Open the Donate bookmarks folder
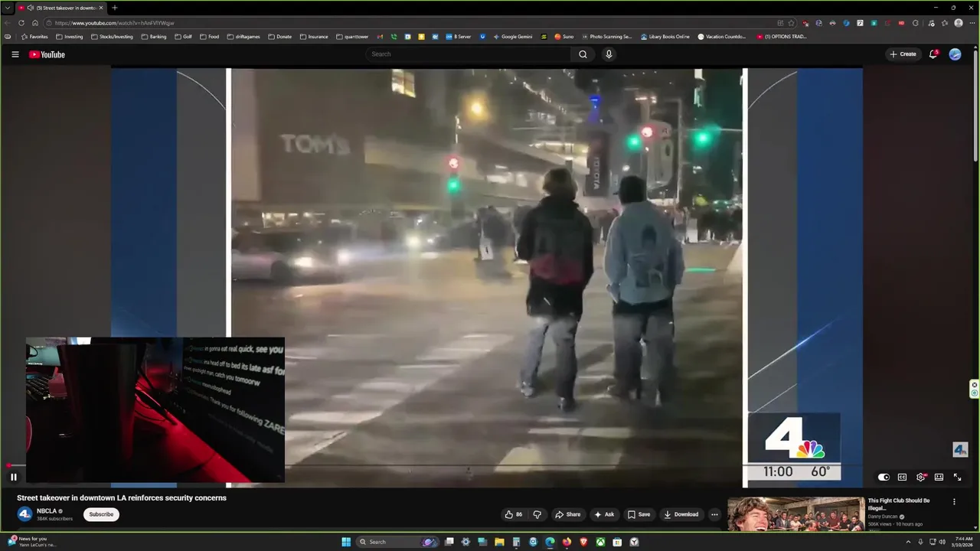 coord(279,37)
